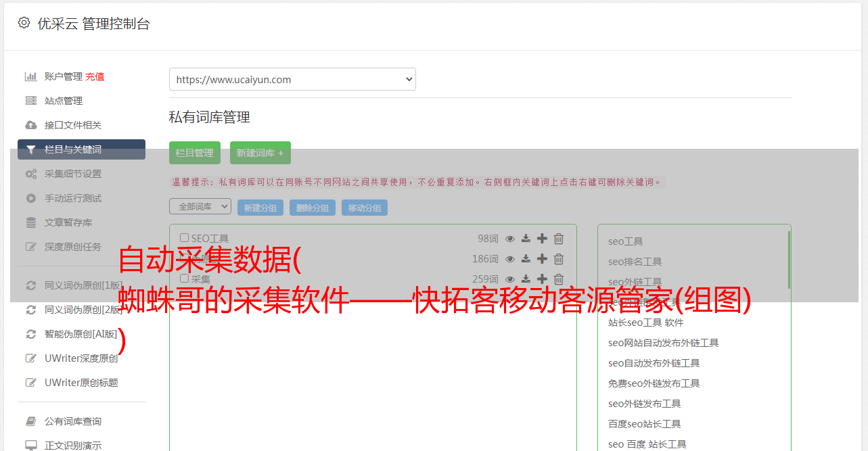Select keyword seo工具 in right list
This screenshot has width=868, height=451.
pyautogui.click(x=625, y=241)
